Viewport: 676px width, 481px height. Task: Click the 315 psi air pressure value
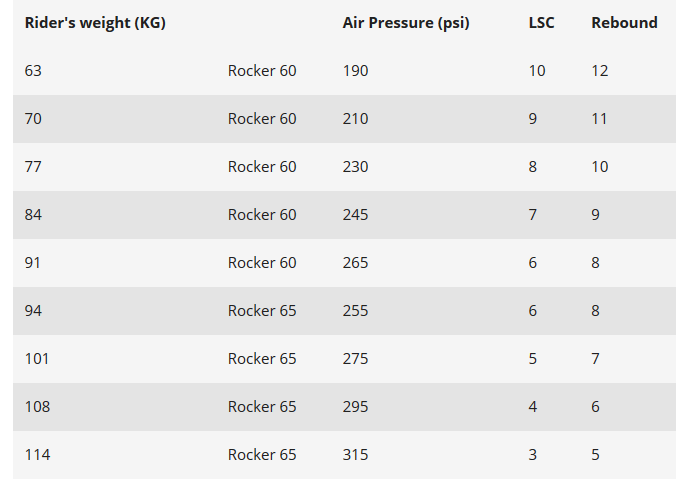(x=355, y=455)
